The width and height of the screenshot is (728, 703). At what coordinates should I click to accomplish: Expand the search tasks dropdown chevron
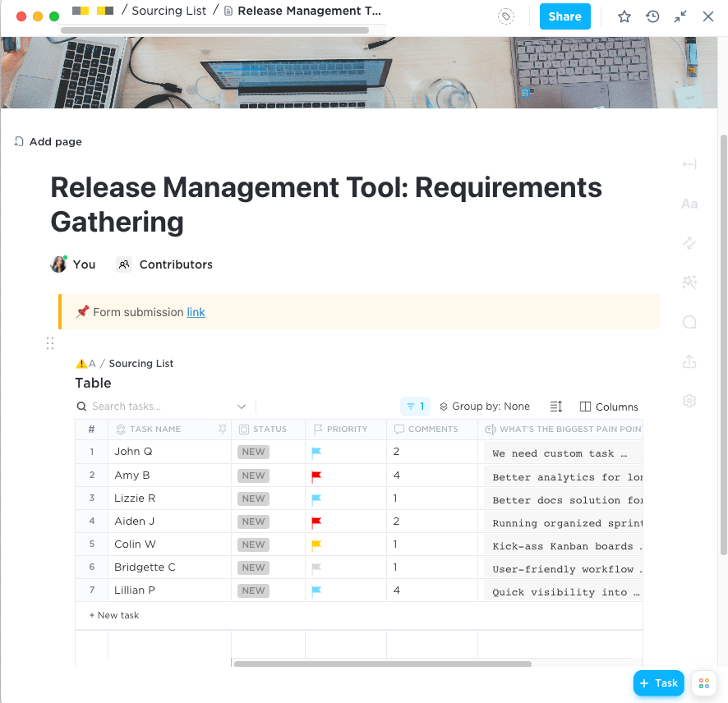tap(242, 407)
